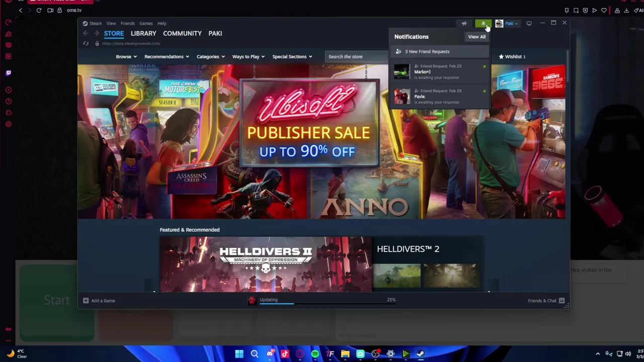This screenshot has height=362, width=644.
Task: Click the Featured & Recommended heading
Action: 190,230
